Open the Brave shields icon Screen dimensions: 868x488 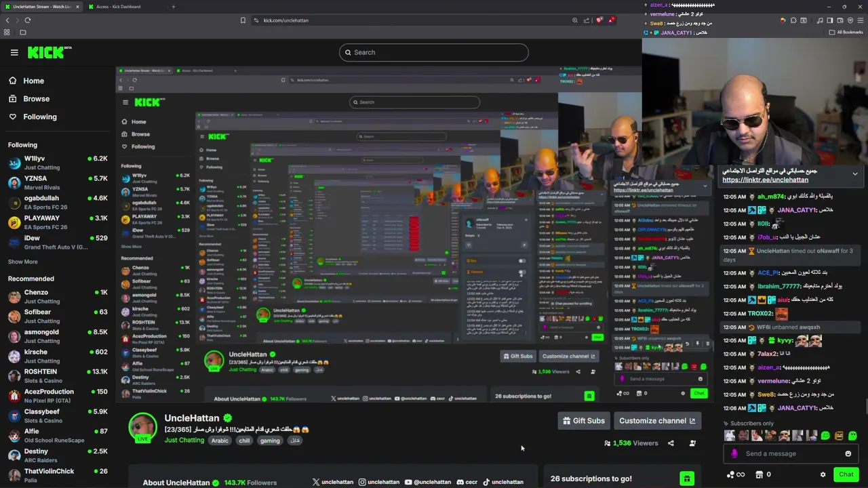[599, 20]
